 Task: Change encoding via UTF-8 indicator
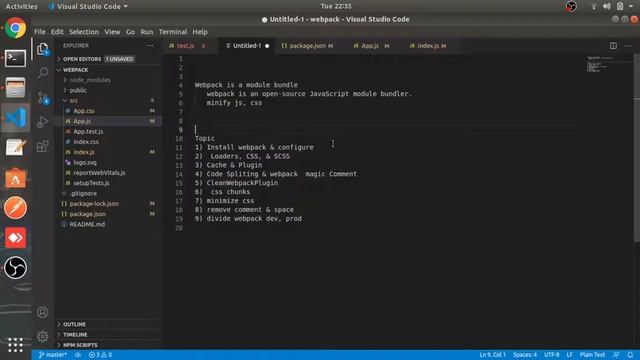551,355
